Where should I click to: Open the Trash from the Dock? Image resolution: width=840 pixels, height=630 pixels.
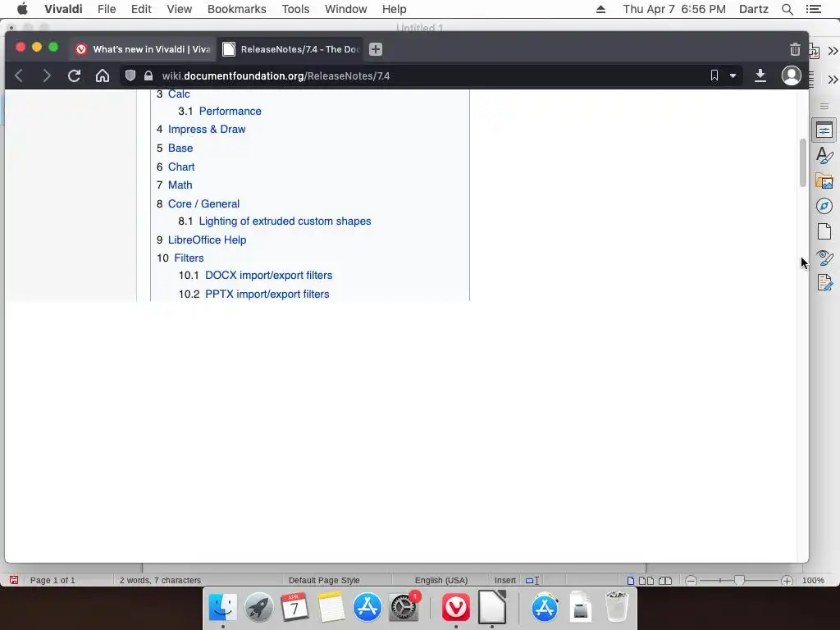point(617,608)
